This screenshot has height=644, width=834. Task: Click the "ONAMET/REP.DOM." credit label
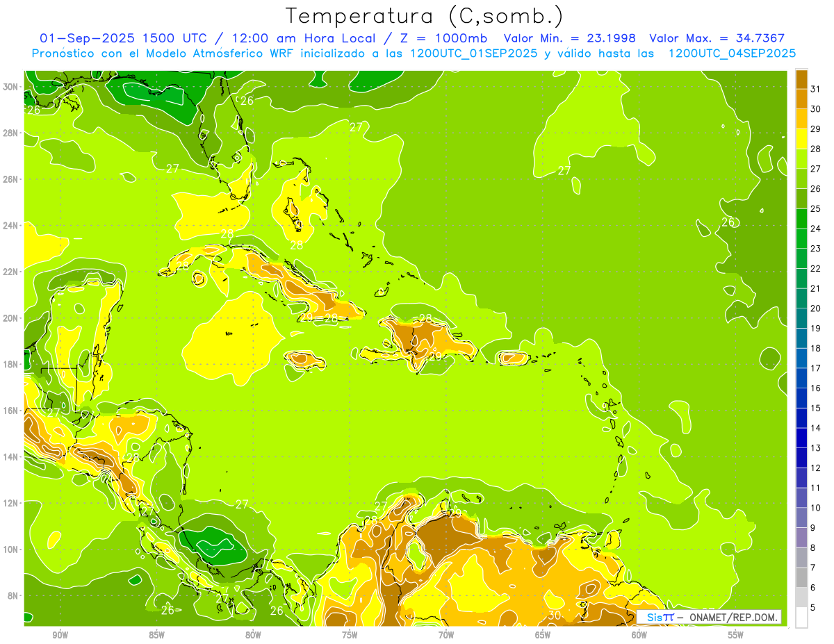pyautogui.click(x=735, y=617)
